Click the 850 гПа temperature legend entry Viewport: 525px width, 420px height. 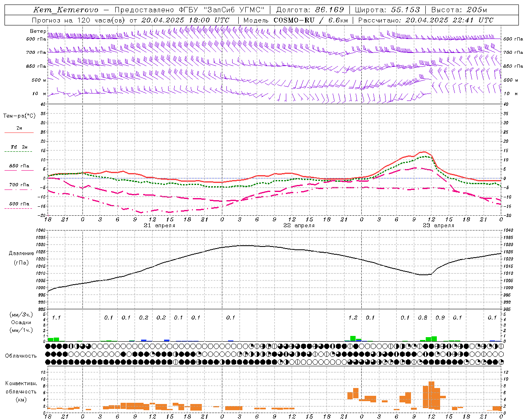(19, 166)
